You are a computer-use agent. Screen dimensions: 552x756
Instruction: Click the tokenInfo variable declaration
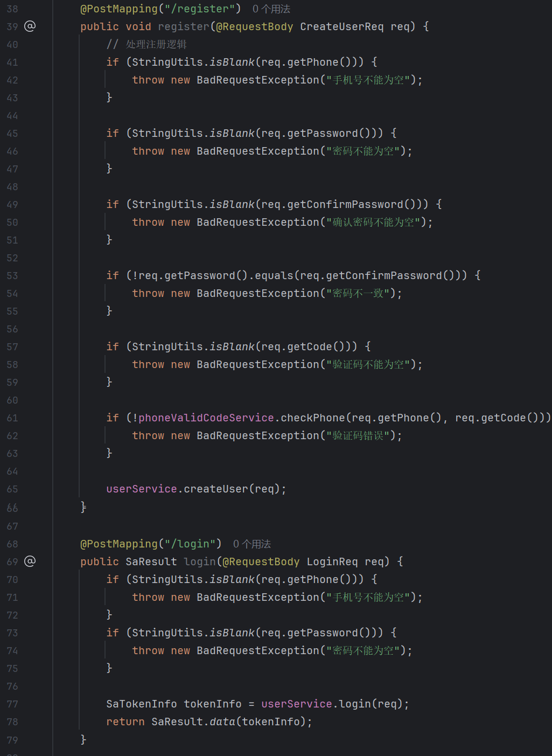[213, 704]
